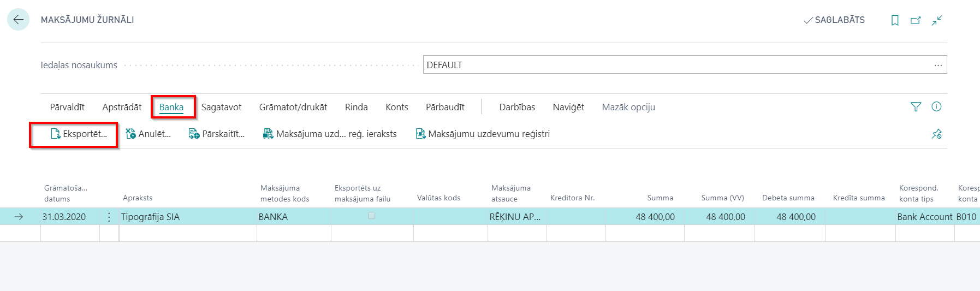This screenshot has width=980, height=291.
Task: Click the Summa value 48 400,00
Action: [x=645, y=217]
